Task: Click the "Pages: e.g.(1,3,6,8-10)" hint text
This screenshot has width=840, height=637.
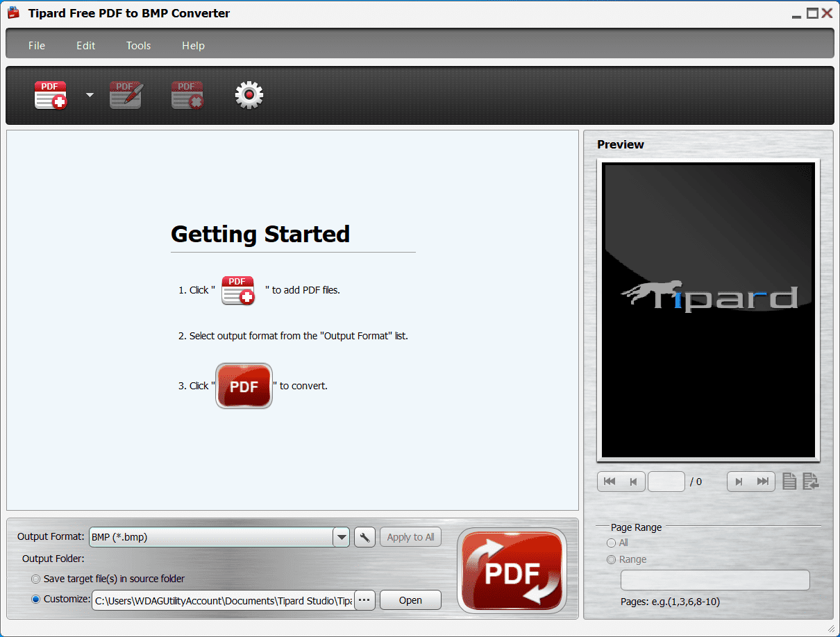Action: [x=670, y=602]
